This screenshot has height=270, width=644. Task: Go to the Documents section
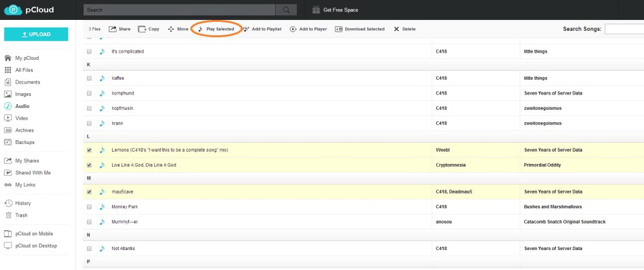(x=28, y=82)
